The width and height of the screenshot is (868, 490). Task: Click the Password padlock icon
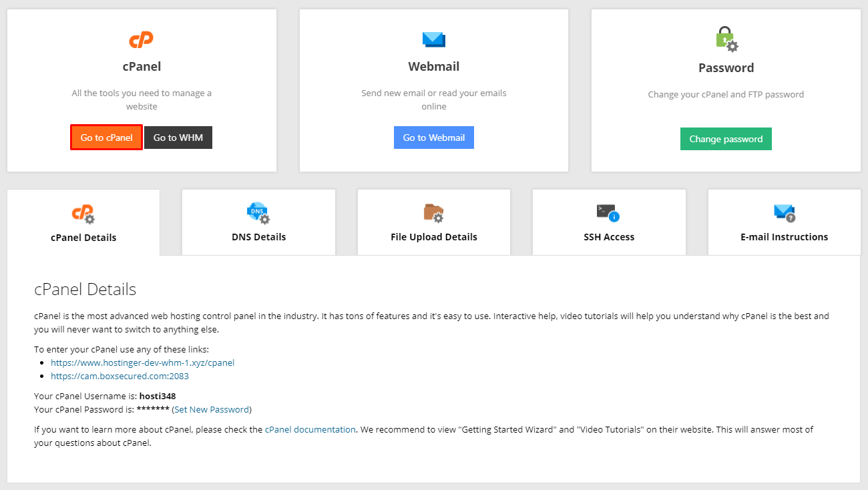click(x=726, y=39)
